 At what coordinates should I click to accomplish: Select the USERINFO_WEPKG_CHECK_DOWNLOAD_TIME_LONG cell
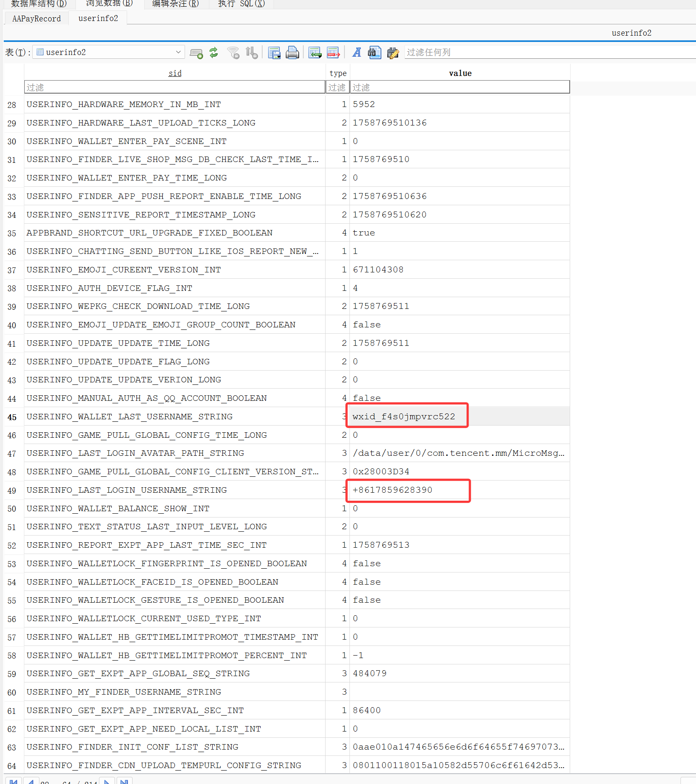click(x=175, y=306)
